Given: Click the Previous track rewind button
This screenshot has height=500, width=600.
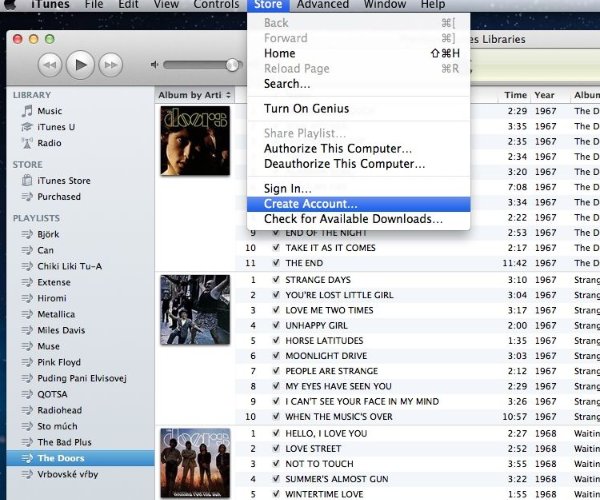Looking at the screenshot, I should click(x=50, y=65).
